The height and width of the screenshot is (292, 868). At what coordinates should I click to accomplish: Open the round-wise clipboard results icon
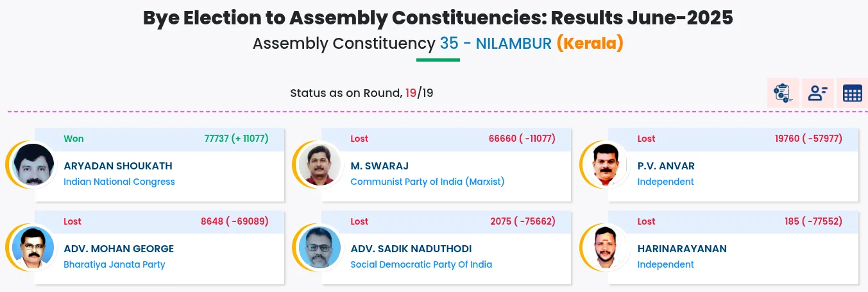coord(783,93)
